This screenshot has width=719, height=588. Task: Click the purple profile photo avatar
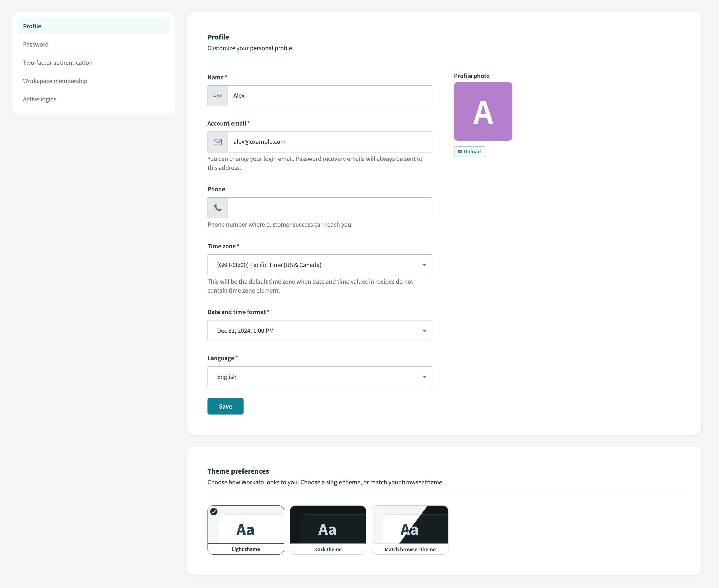click(x=483, y=111)
